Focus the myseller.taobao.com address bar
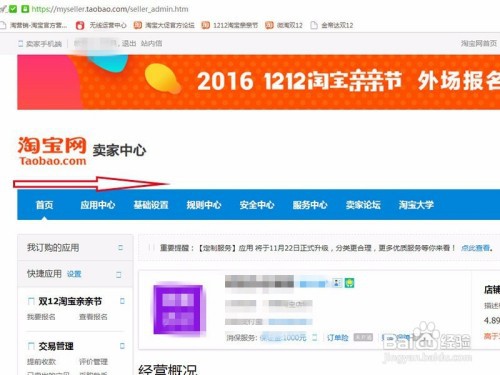The height and width of the screenshot is (375, 500). tap(110, 9)
